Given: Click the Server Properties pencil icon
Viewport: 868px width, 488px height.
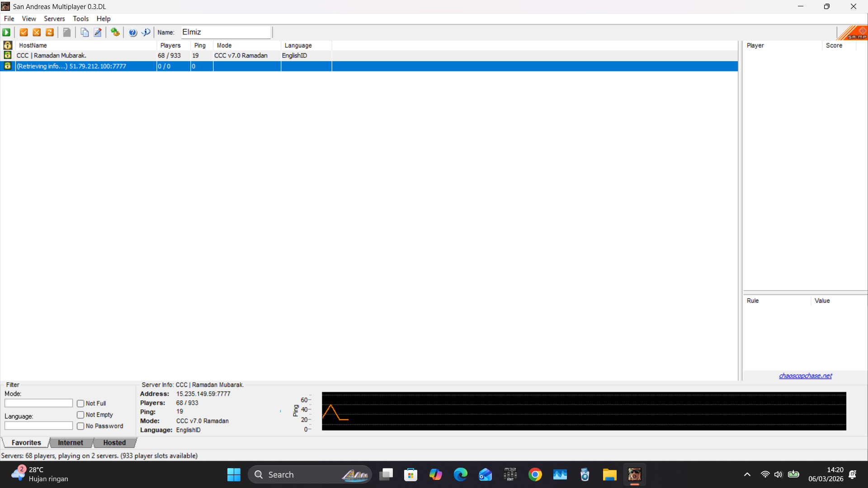Looking at the screenshot, I should click(x=98, y=32).
